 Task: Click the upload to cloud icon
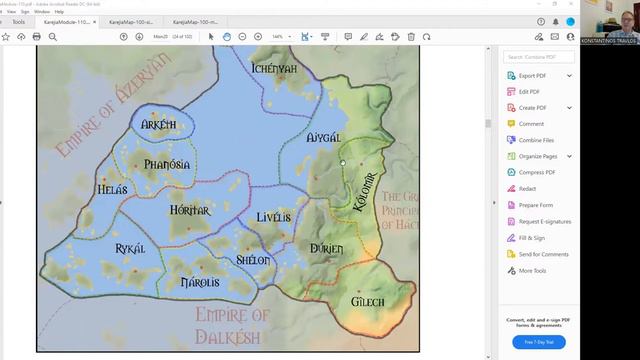pyautogui.click(x=21, y=37)
